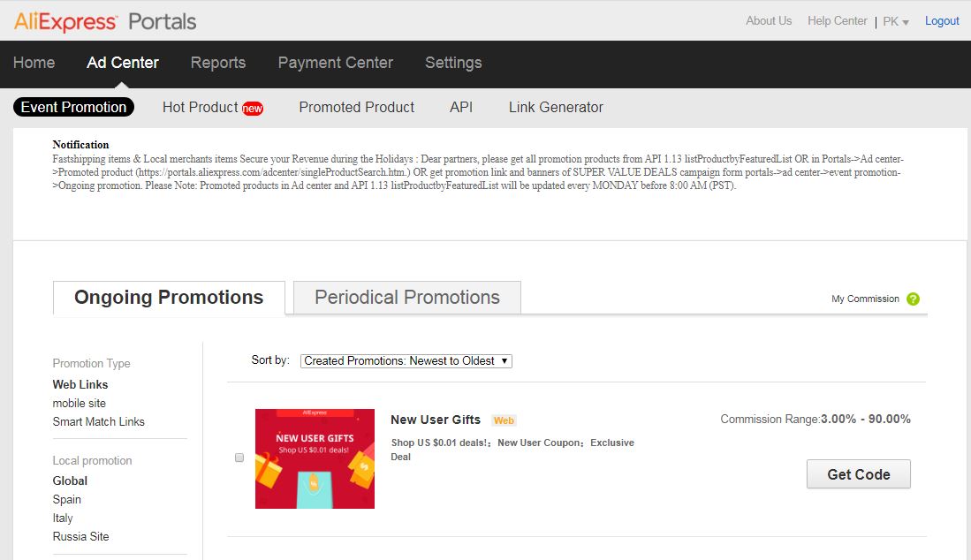
Task: Select the Web Links promotion type
Action: point(80,384)
